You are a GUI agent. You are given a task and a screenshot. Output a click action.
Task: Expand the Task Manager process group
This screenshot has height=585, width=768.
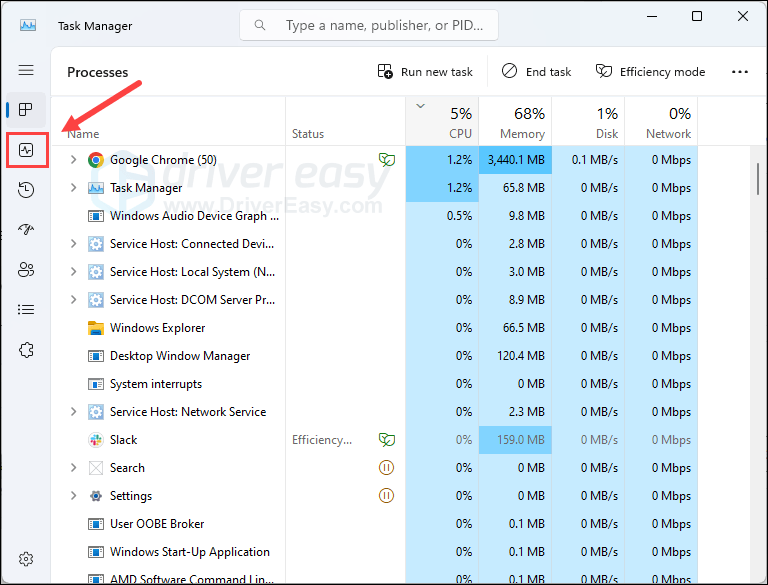point(73,188)
